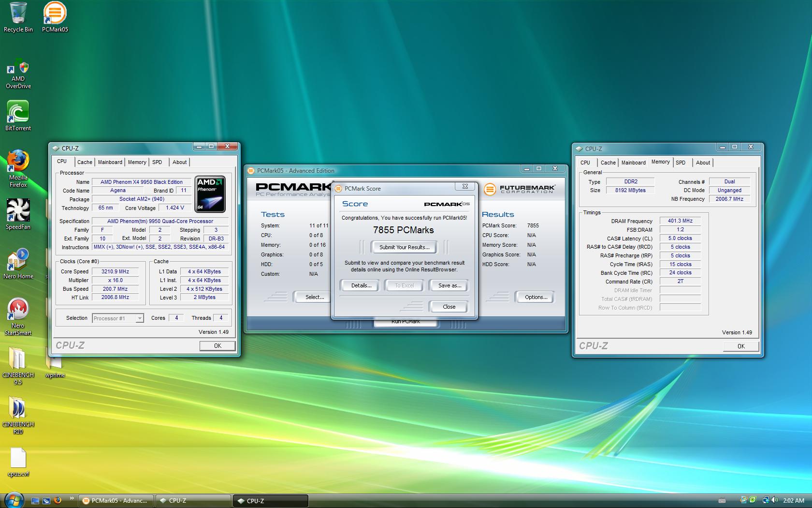
Task: Open the Processor #1 selection dropdown
Action: [x=118, y=318]
